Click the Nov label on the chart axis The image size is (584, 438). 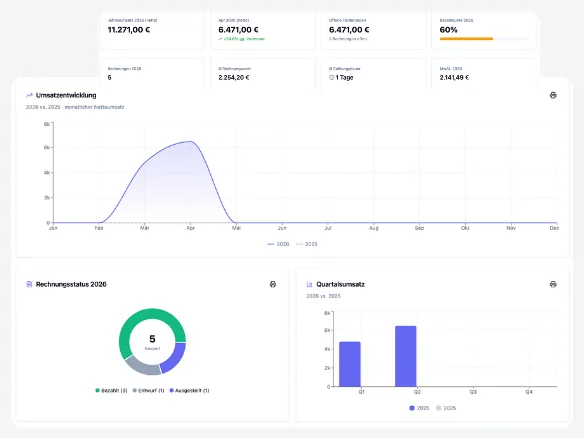[511, 228]
